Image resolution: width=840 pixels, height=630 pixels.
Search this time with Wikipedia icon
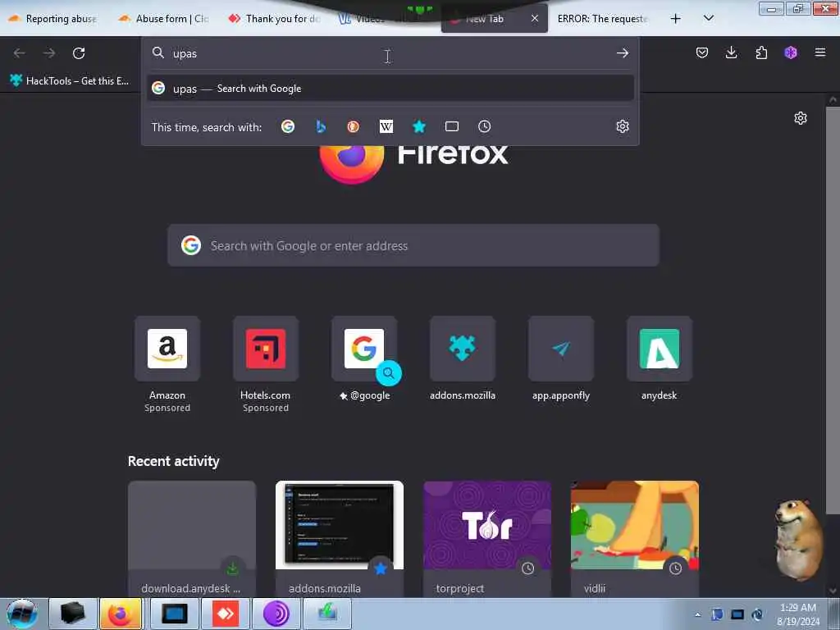click(386, 126)
